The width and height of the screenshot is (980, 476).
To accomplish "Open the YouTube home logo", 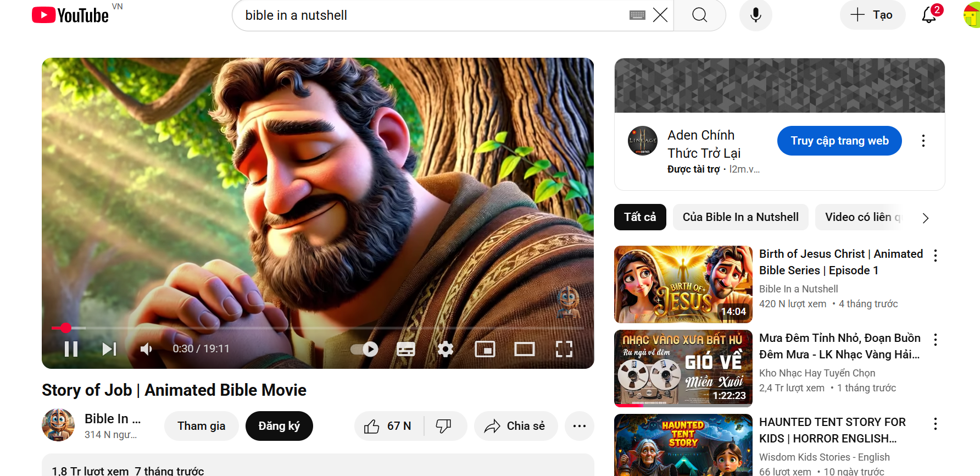I will click(70, 15).
